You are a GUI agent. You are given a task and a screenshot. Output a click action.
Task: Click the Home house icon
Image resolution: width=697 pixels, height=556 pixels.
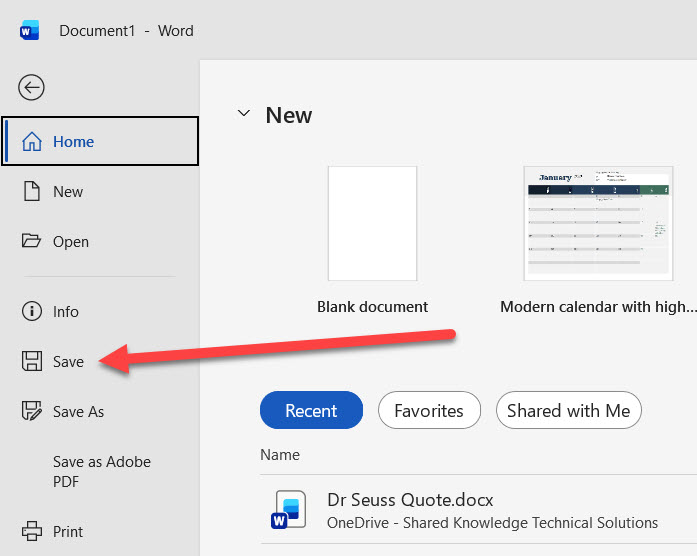pyautogui.click(x=32, y=142)
